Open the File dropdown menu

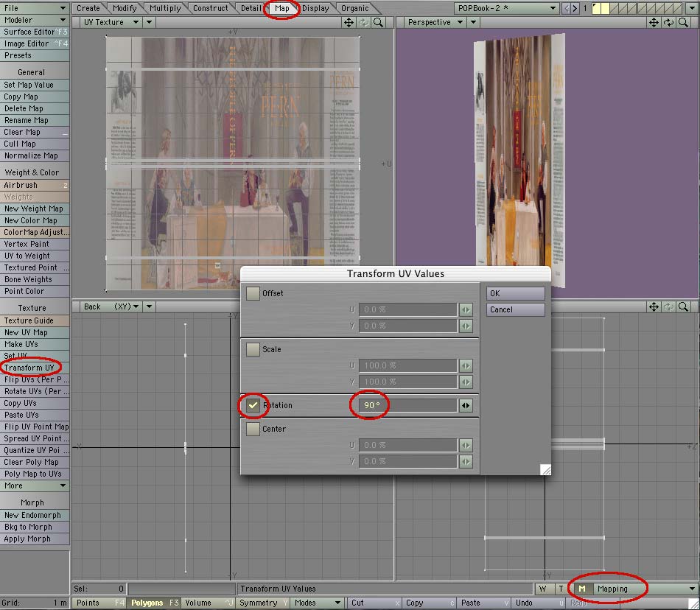tap(35, 8)
